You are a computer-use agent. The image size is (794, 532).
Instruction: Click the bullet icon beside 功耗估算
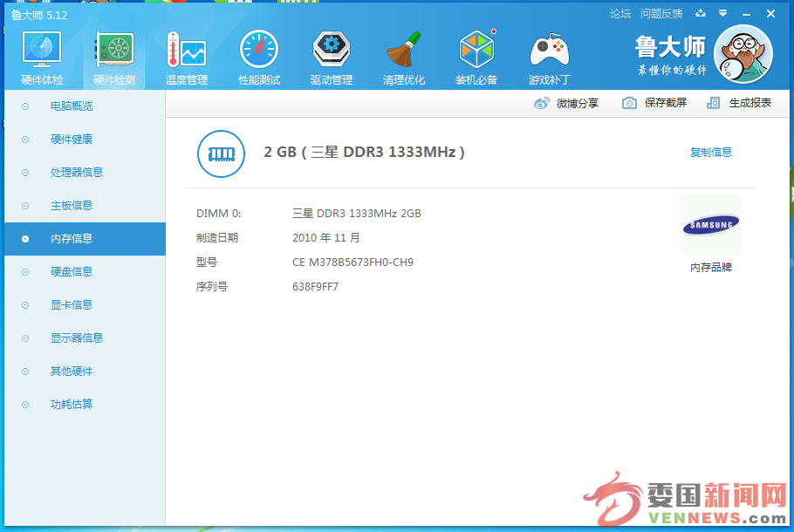tap(25, 405)
